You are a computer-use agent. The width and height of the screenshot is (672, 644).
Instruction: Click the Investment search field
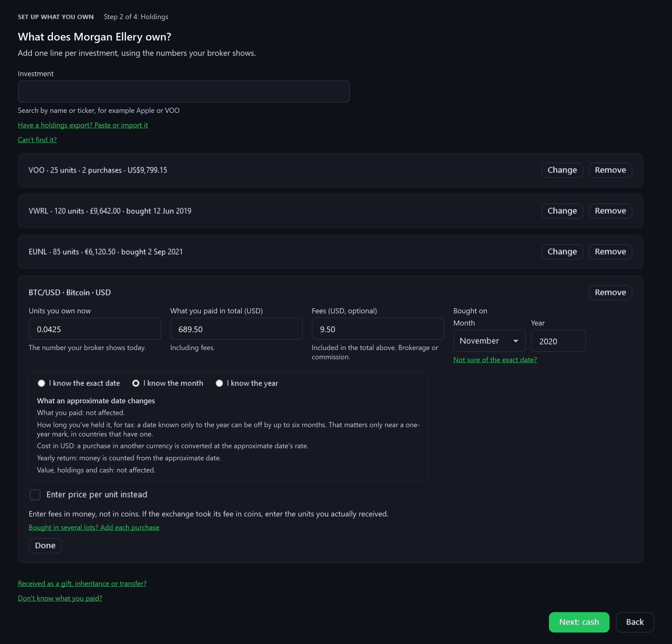click(184, 91)
